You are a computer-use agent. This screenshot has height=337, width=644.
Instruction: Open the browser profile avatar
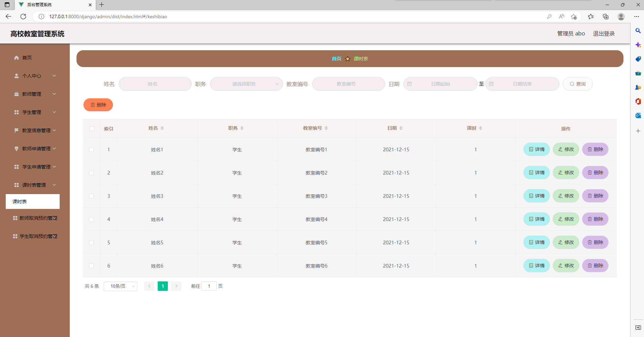pos(621,17)
